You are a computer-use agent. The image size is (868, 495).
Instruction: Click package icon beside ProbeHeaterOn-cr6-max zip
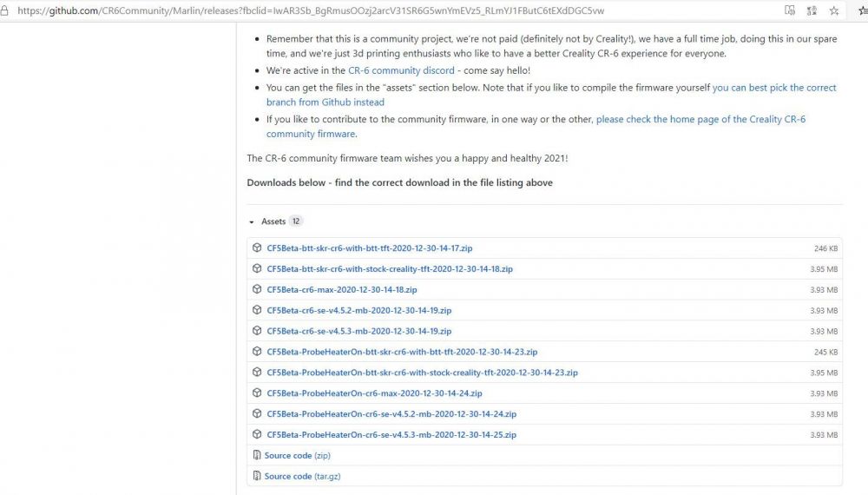pyautogui.click(x=257, y=393)
